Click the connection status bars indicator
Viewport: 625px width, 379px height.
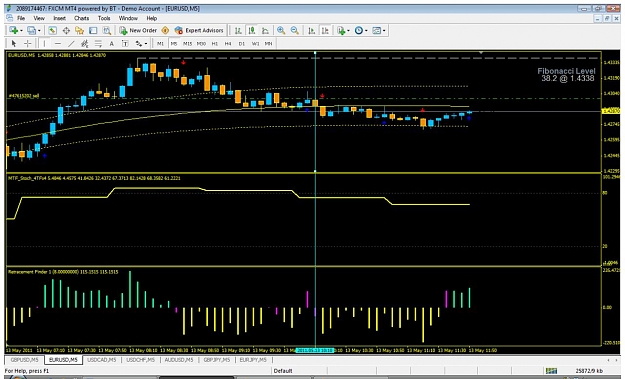click(551, 371)
